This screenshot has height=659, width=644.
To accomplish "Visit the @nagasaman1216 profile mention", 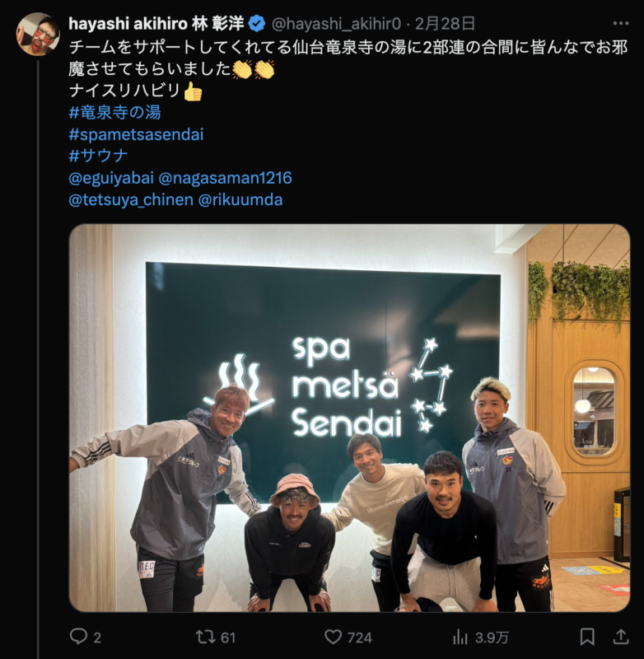I will pos(225,178).
